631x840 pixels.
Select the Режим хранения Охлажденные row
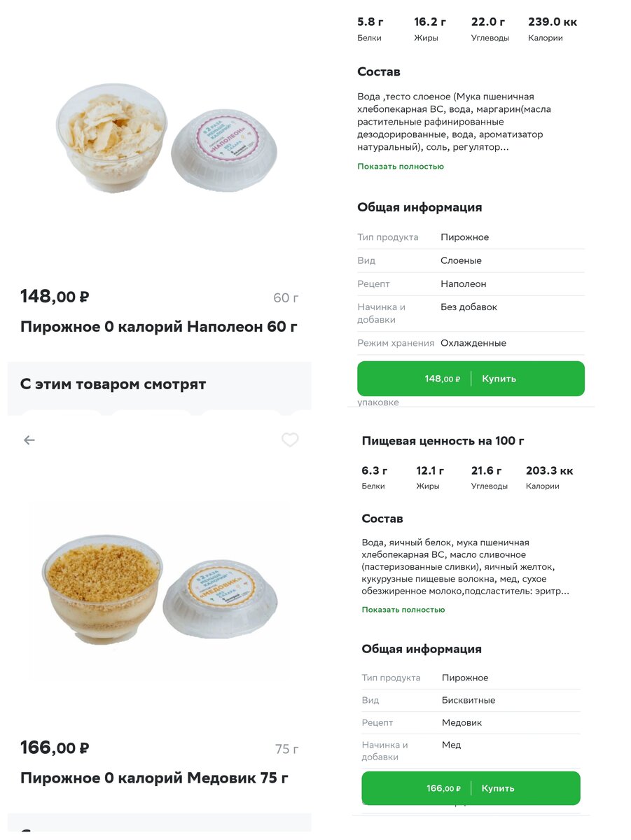click(471, 343)
